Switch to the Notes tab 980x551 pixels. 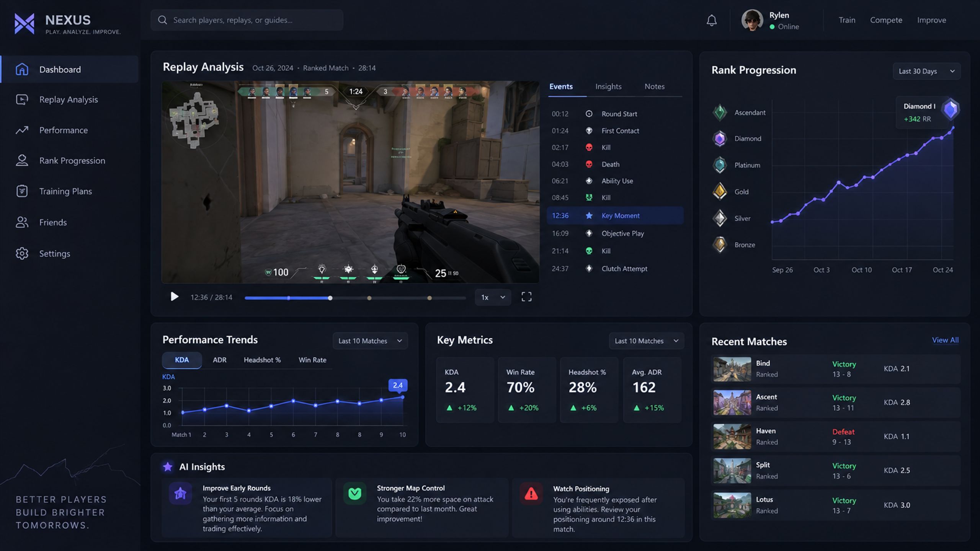654,86
